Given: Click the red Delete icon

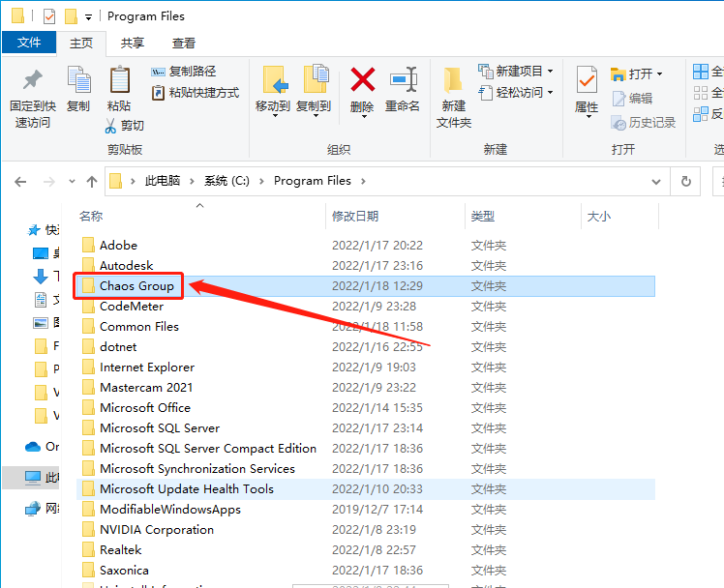Looking at the screenshot, I should [362, 79].
